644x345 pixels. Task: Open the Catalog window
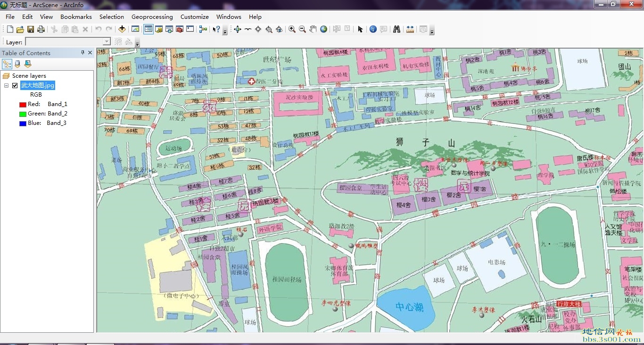point(159,29)
